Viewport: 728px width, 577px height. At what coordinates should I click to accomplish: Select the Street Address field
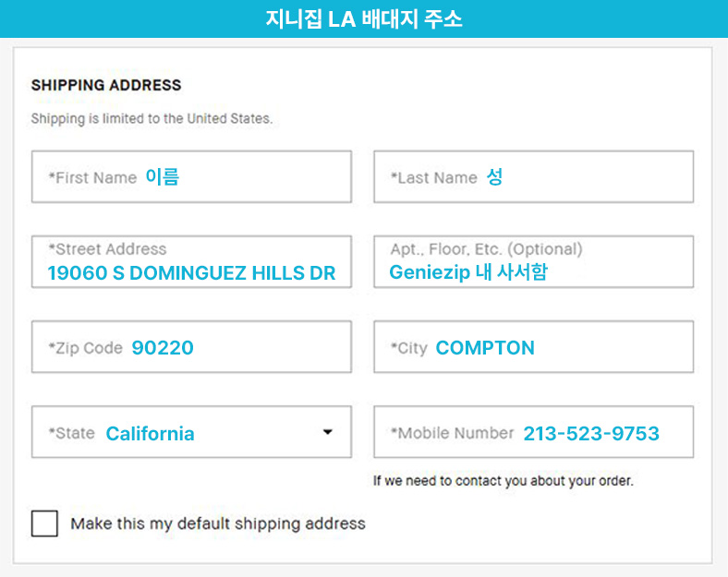point(191,261)
